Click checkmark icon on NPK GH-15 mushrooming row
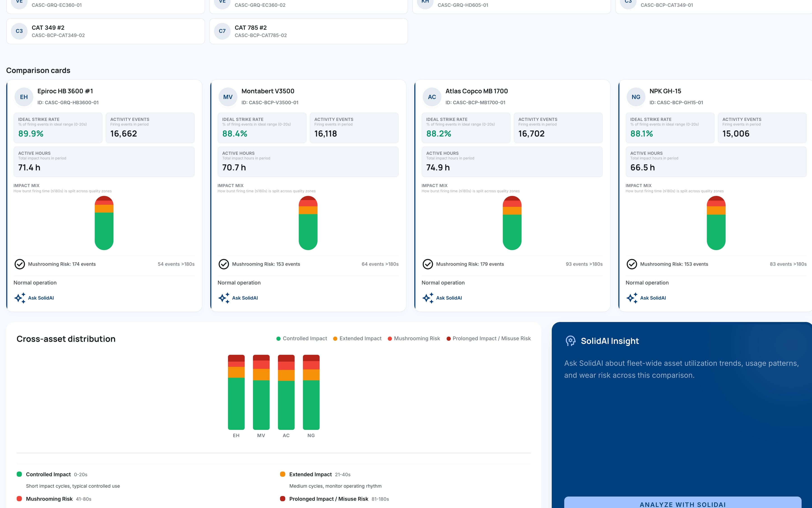Screen dimensions: 812x508 click(632, 264)
